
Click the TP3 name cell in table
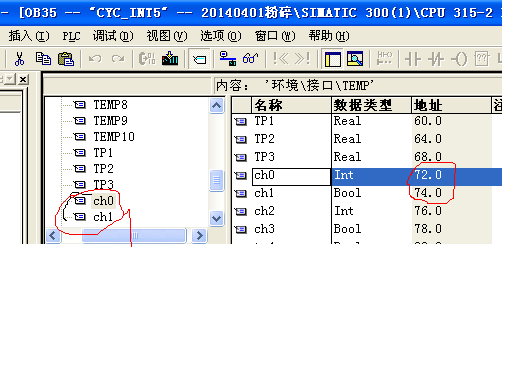pos(291,157)
